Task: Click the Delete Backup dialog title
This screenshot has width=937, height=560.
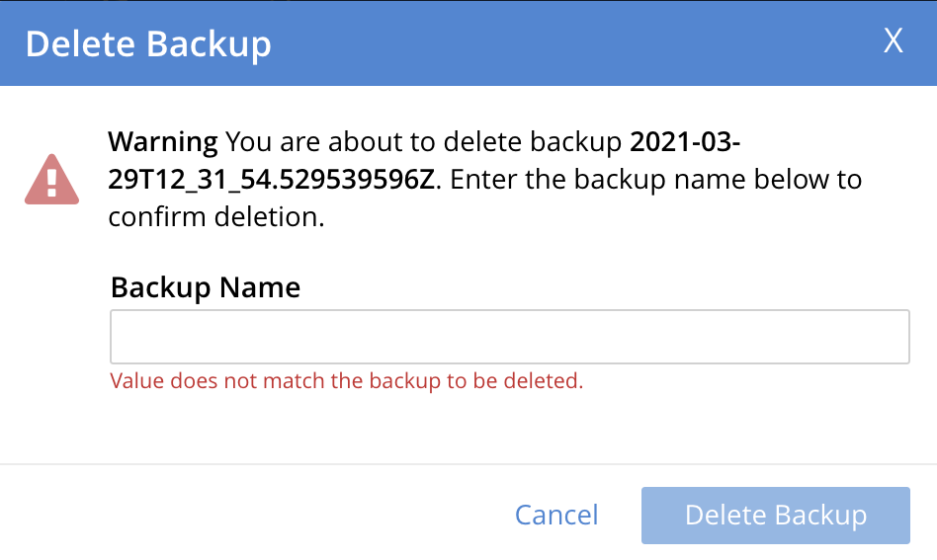Action: tap(148, 44)
